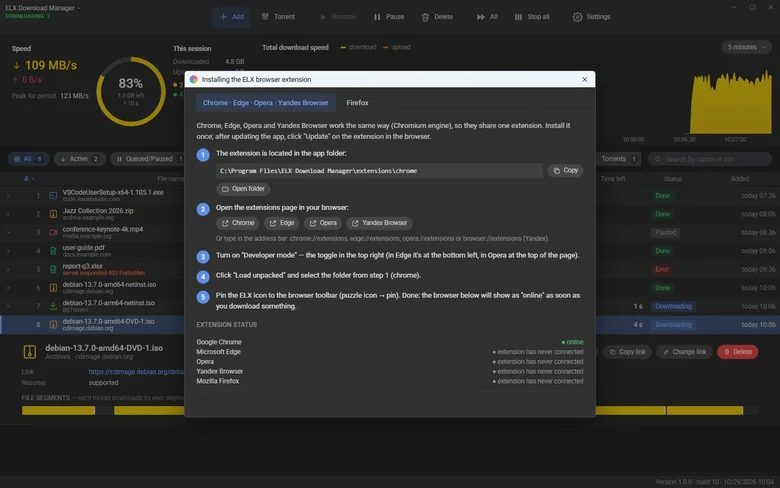Filter by Active downloads
Screen dimensions: 780x488
pyautogui.click(x=80, y=159)
